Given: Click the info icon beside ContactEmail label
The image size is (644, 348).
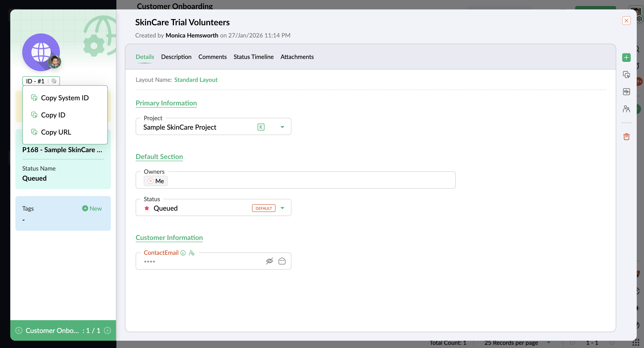Looking at the screenshot, I should (183, 253).
